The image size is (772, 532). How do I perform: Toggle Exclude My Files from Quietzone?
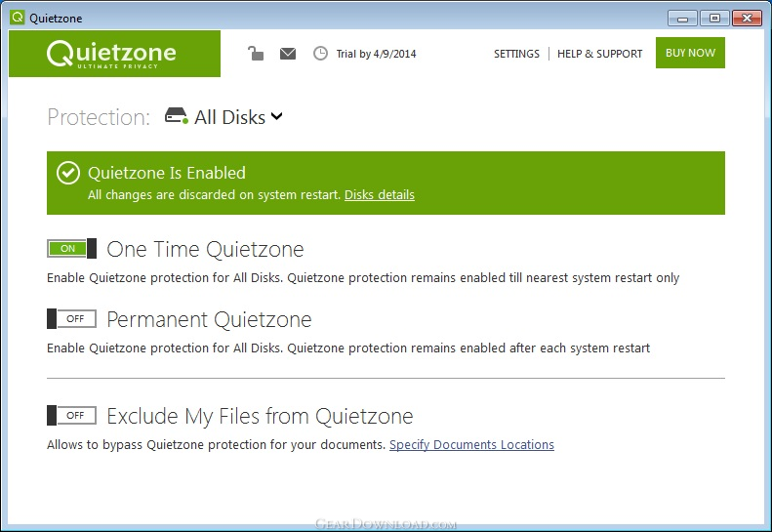pos(72,415)
